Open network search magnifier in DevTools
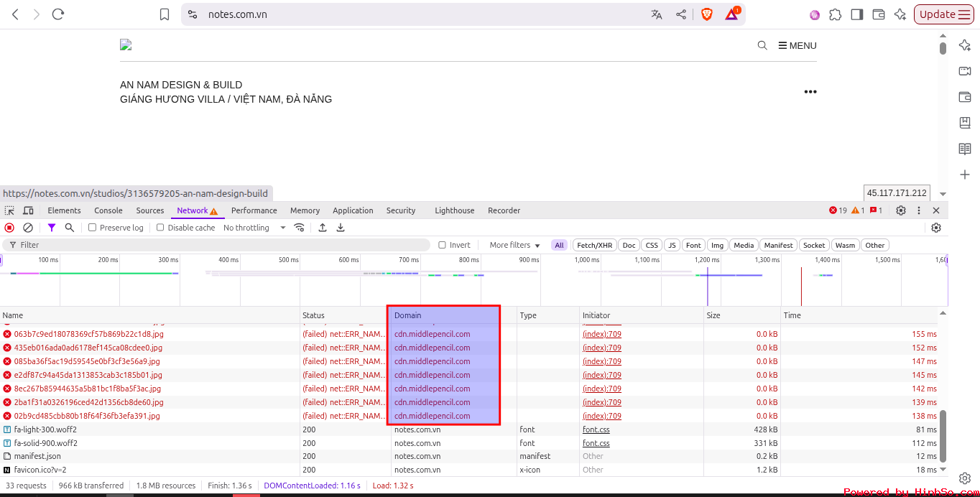This screenshot has height=497, width=980. pyautogui.click(x=70, y=228)
